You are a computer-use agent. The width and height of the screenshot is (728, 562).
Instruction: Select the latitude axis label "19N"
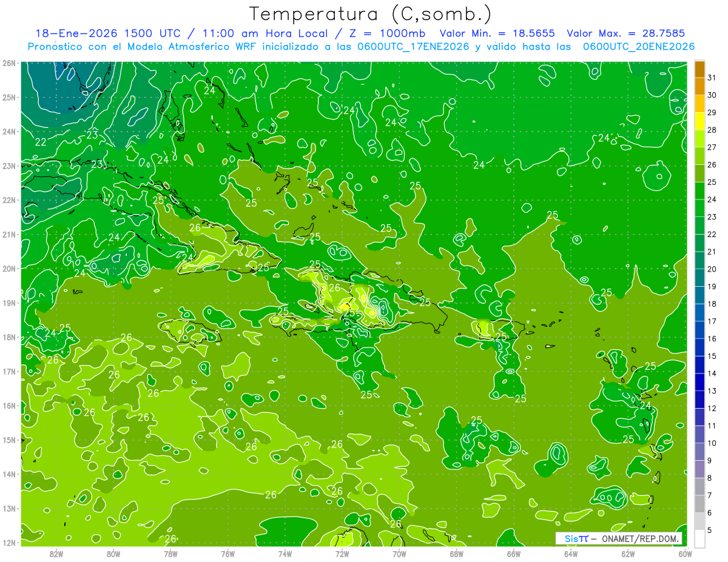coord(8,303)
